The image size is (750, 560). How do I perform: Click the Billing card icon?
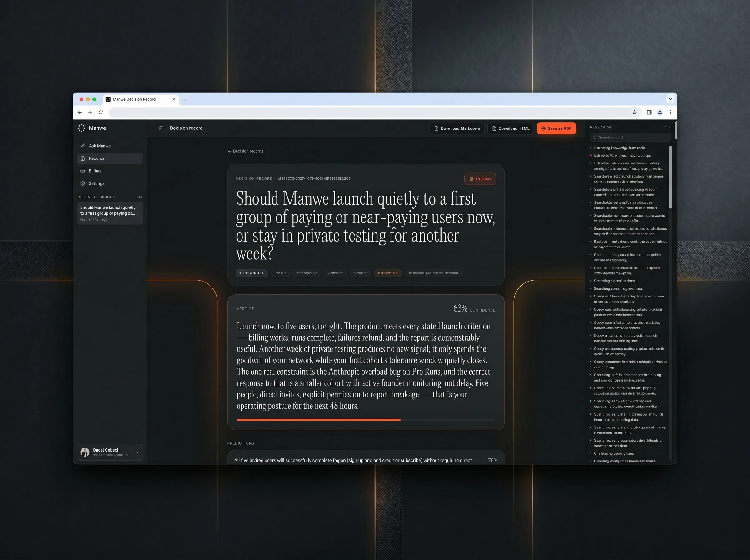click(x=83, y=171)
